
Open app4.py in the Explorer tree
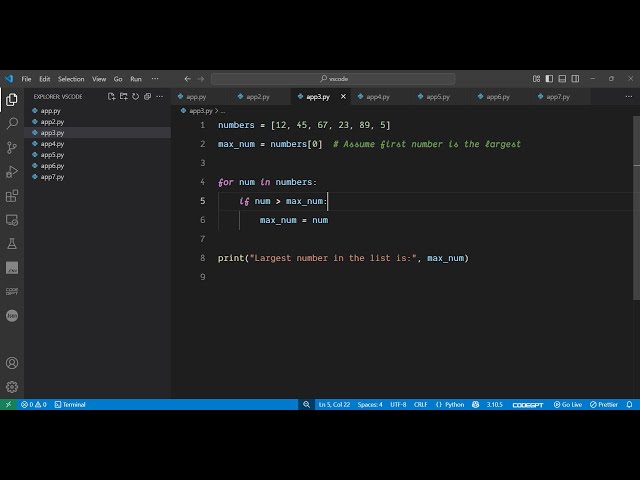pos(98,144)
